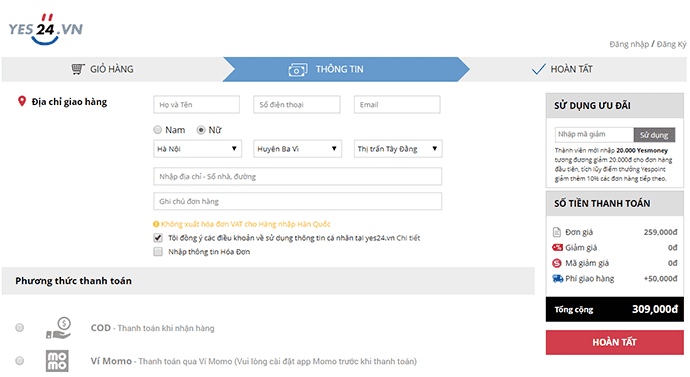The height and width of the screenshot is (377, 690).
Task: Click the +50,000đ shipping fee value
Action: [x=661, y=278]
